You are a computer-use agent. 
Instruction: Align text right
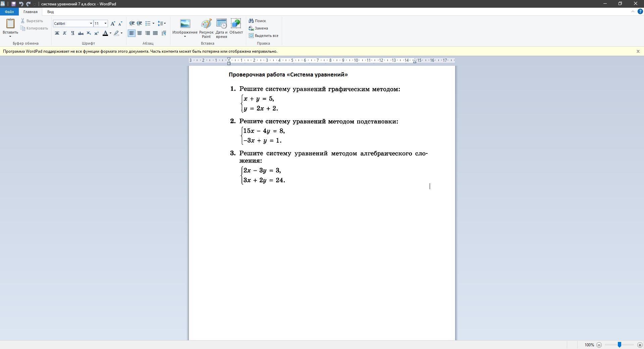click(148, 33)
